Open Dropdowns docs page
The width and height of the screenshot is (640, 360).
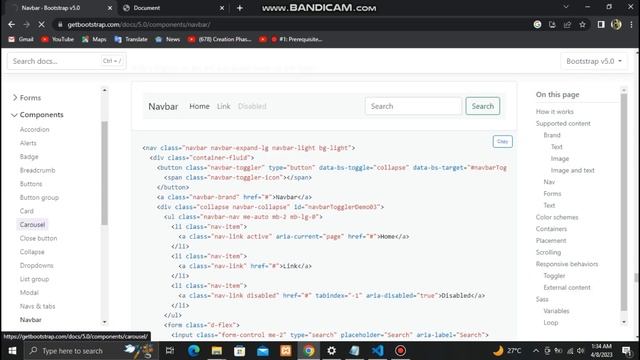36,265
